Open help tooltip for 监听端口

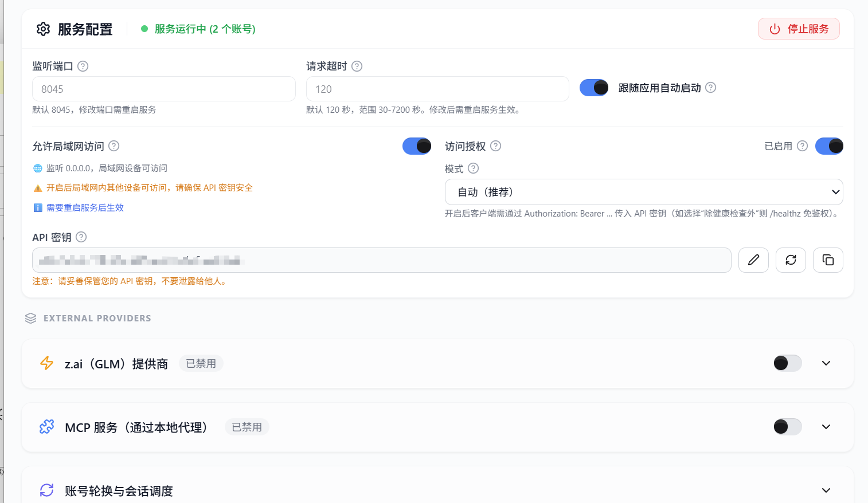[83, 66]
